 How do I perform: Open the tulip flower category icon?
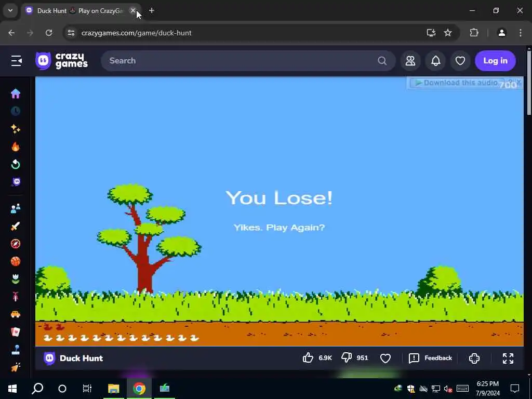point(16,279)
